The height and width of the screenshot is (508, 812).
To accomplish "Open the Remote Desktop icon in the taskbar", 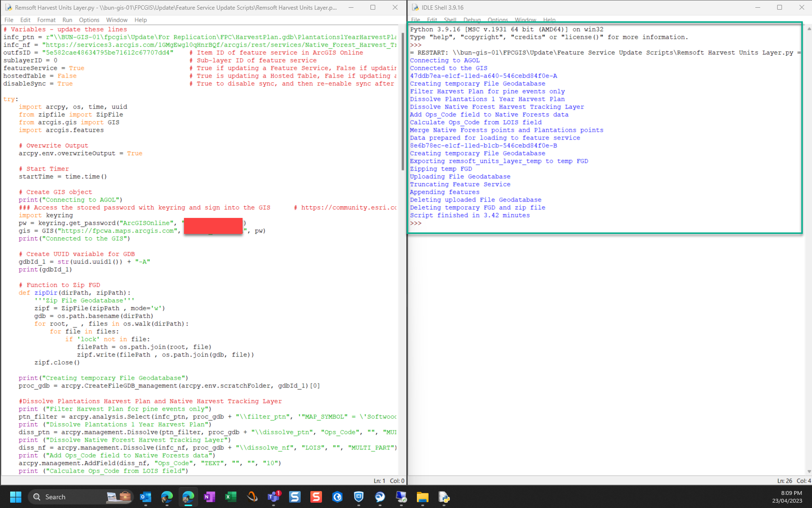I will (x=401, y=497).
